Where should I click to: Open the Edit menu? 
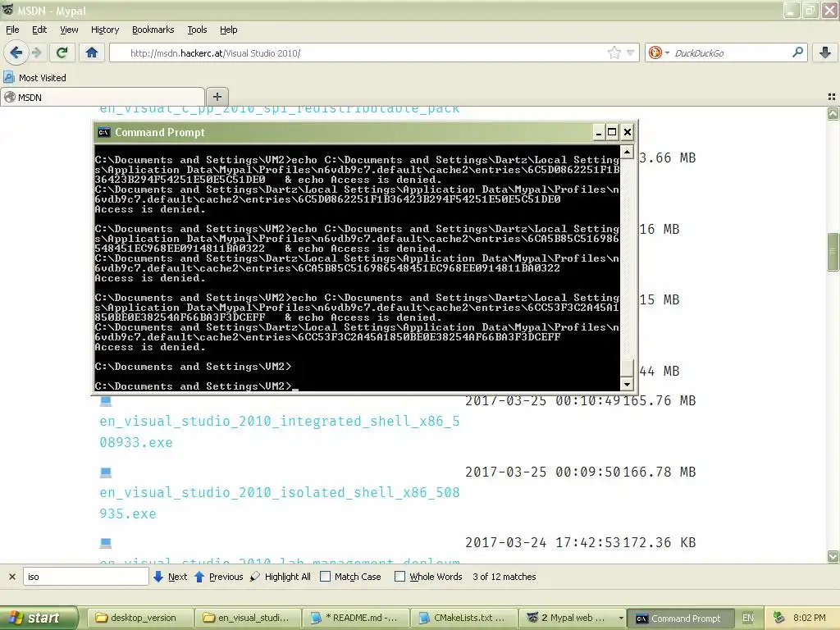click(x=39, y=30)
